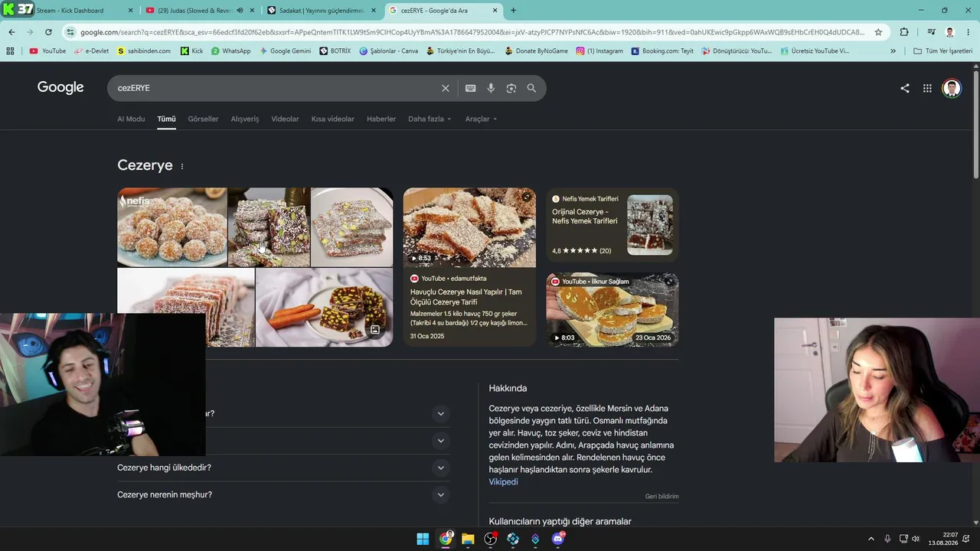Open Discord from the taskbar
This screenshot has width=980, height=551.
[x=558, y=539]
